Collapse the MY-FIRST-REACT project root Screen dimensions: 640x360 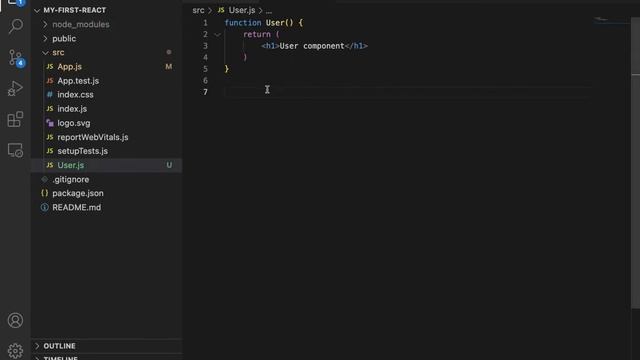click(x=37, y=10)
